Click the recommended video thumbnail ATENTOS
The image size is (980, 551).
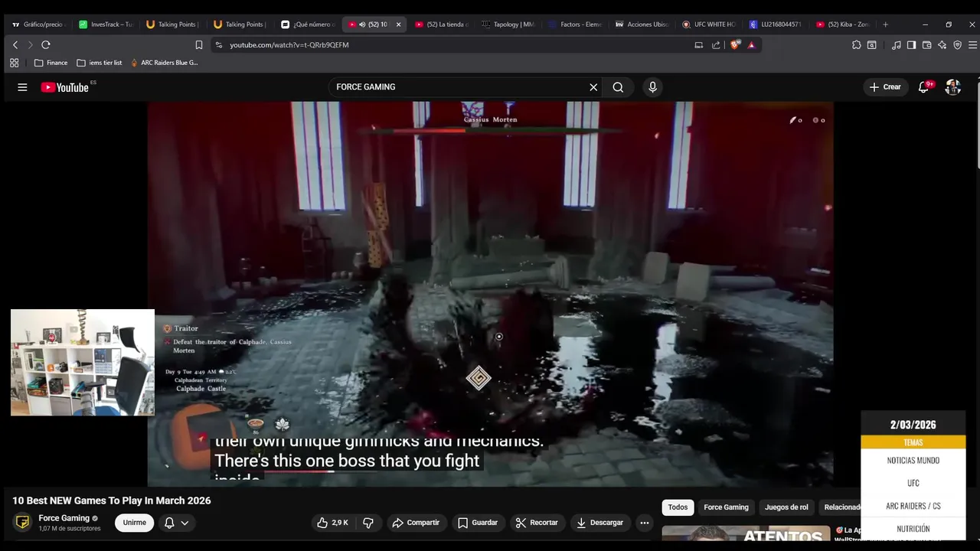(x=746, y=534)
